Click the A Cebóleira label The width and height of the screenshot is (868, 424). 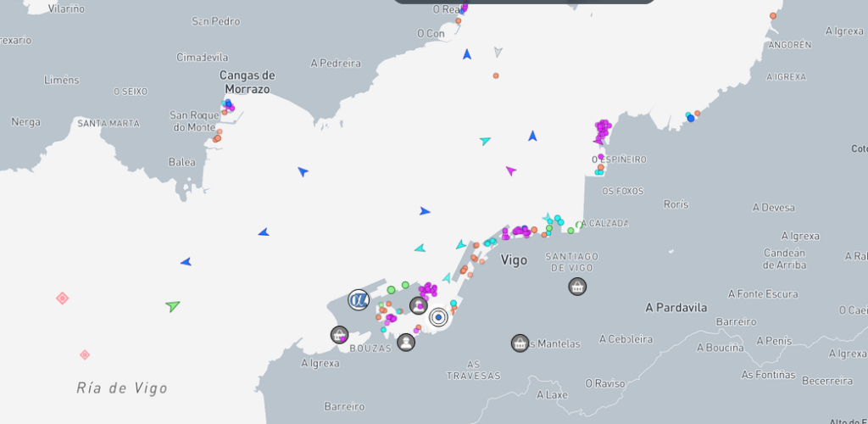(x=626, y=338)
